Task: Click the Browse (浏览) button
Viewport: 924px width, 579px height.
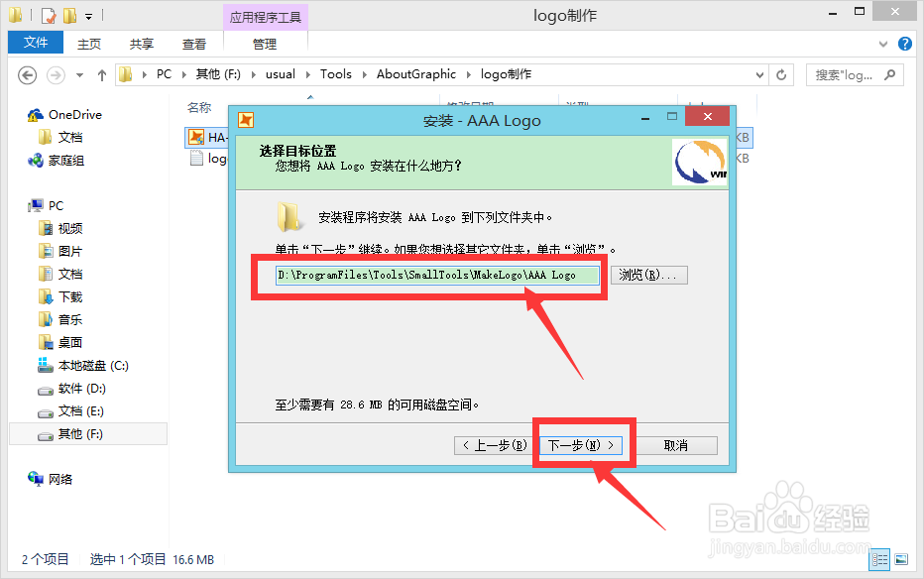Action: coord(648,275)
